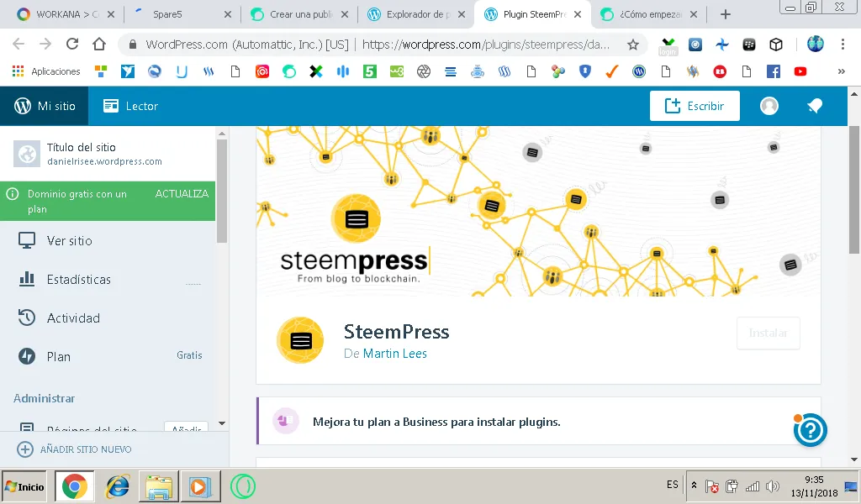Viewport: 861px width, 504px height.
Task: Expand the hidden bookmarks overflow chevron
Action: click(841, 71)
